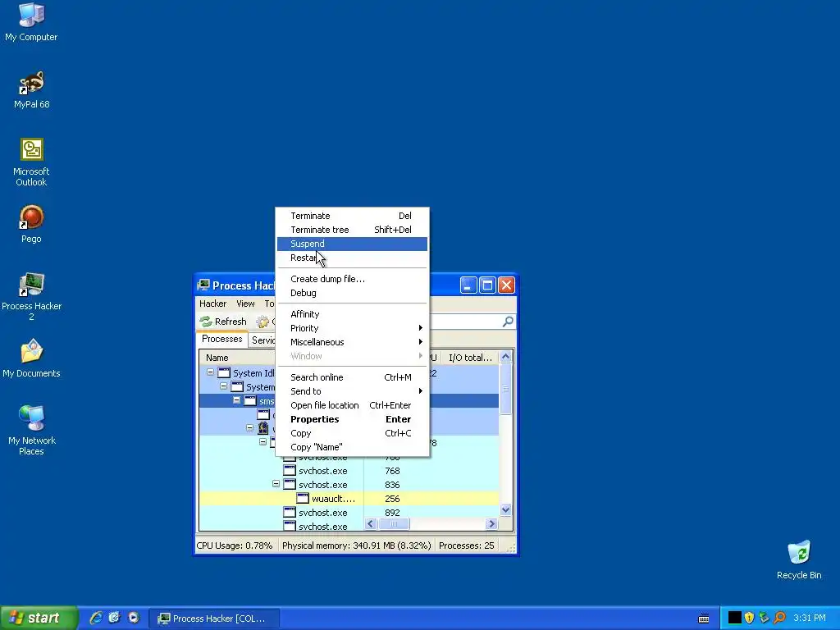Collapse the svchost.exe 836 tree node
840x630 pixels.
point(276,484)
